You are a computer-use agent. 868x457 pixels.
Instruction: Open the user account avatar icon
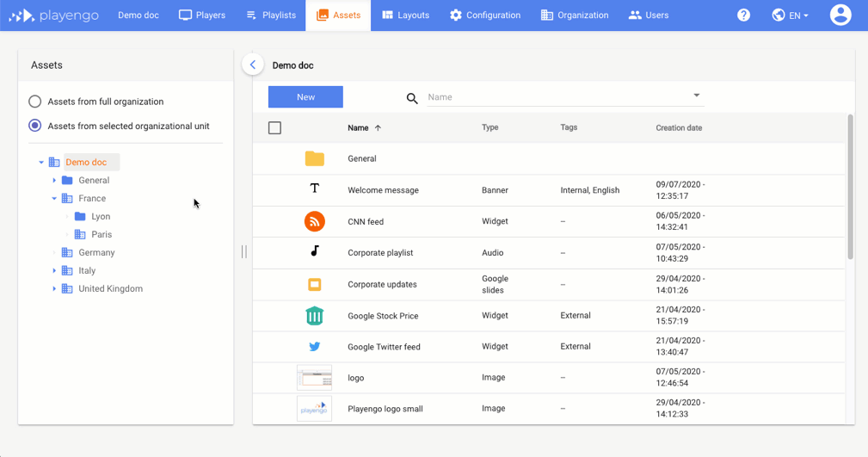(x=840, y=15)
